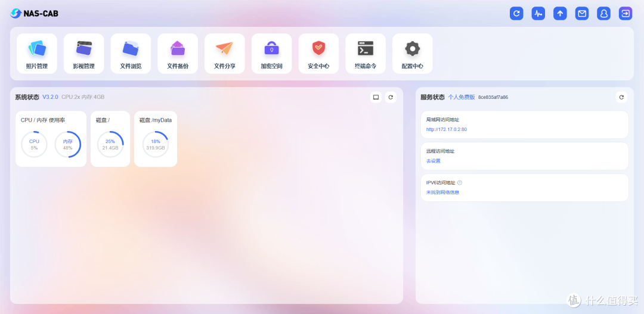Click the monitor icon in 系统状态 panel
The height and width of the screenshot is (314, 644).
tap(376, 97)
